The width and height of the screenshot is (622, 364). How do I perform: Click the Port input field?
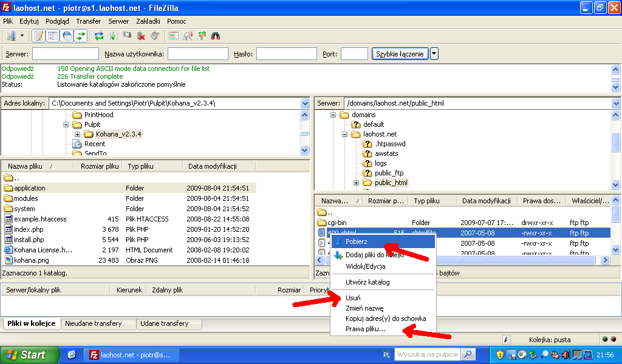(x=354, y=54)
